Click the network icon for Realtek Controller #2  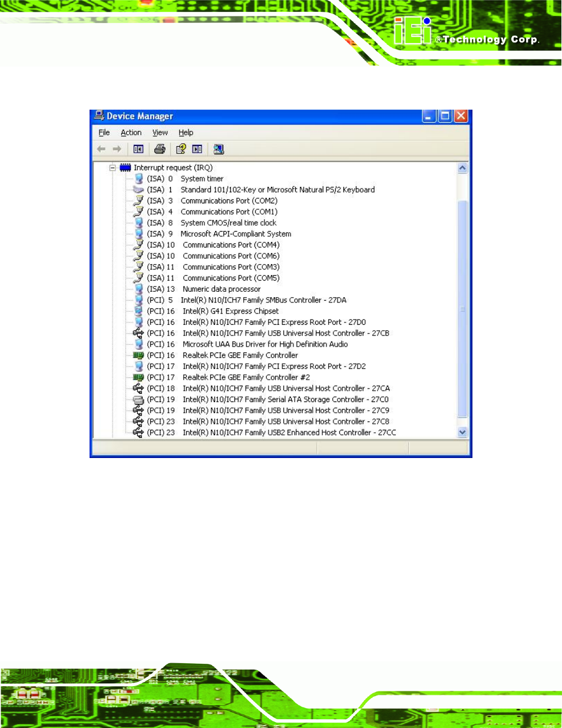tap(138, 377)
